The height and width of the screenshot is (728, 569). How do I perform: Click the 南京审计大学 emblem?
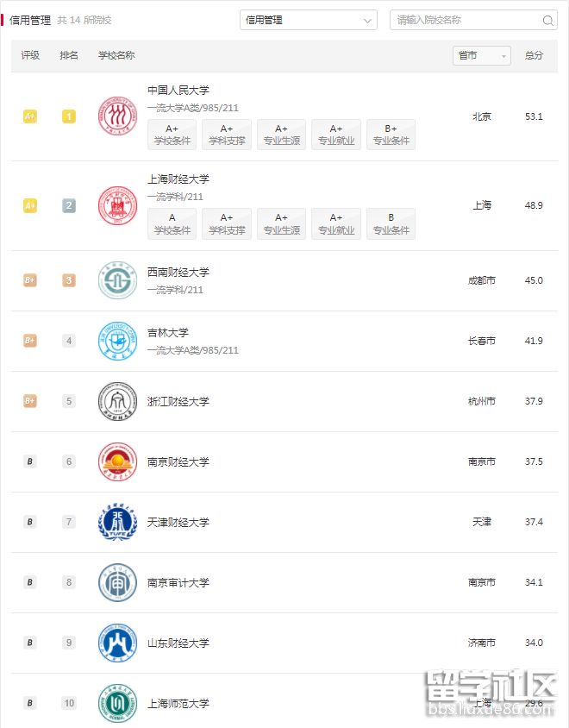click(117, 582)
